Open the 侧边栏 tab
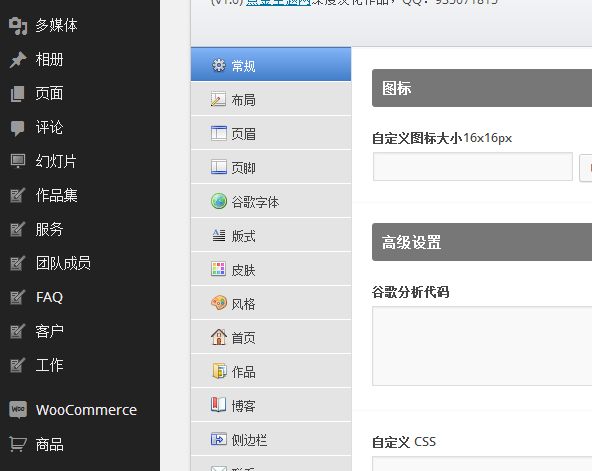The image size is (592, 471). (271, 439)
